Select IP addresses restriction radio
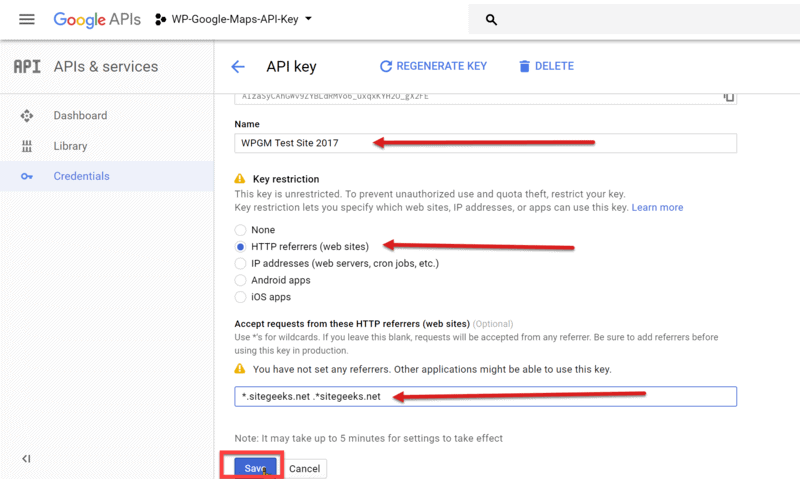The width and height of the screenshot is (800, 479). [x=240, y=264]
